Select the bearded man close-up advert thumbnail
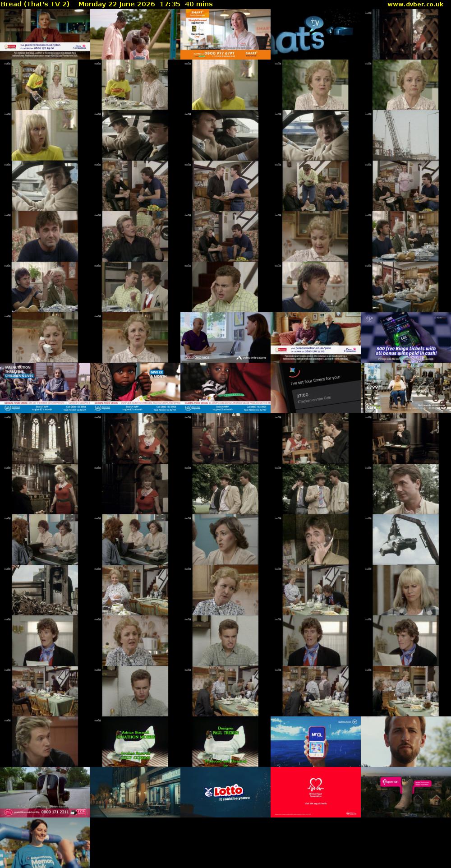 coord(406,742)
